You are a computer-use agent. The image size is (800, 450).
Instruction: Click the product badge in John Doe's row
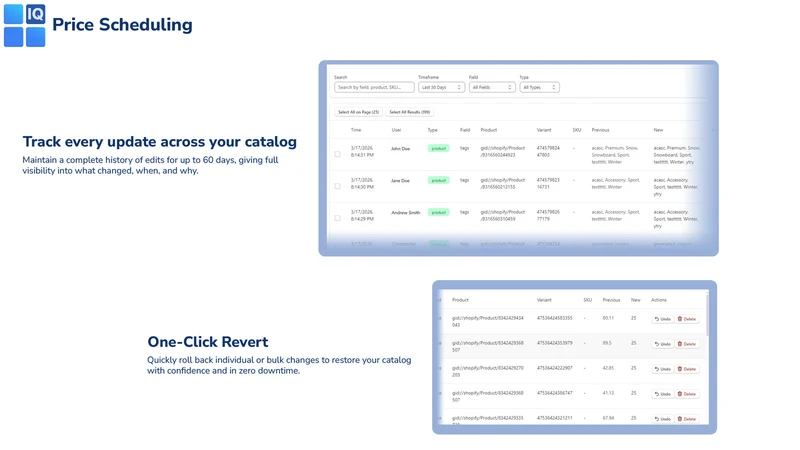[x=438, y=148]
